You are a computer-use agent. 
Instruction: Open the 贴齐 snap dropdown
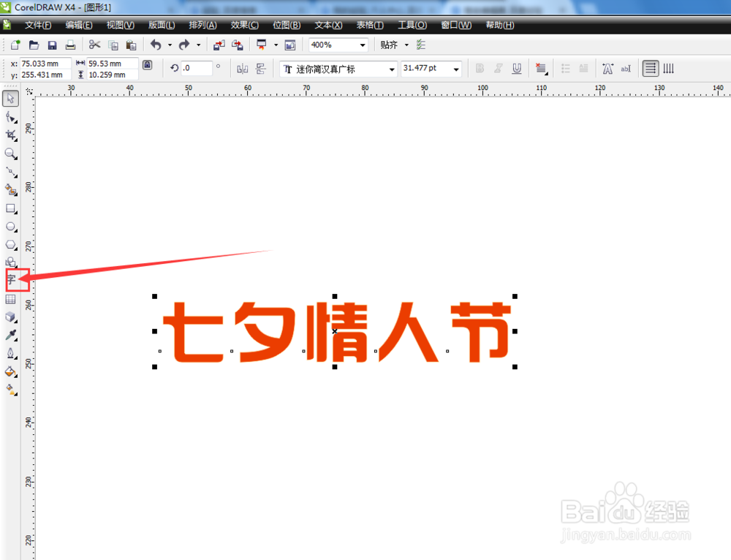coord(406,45)
